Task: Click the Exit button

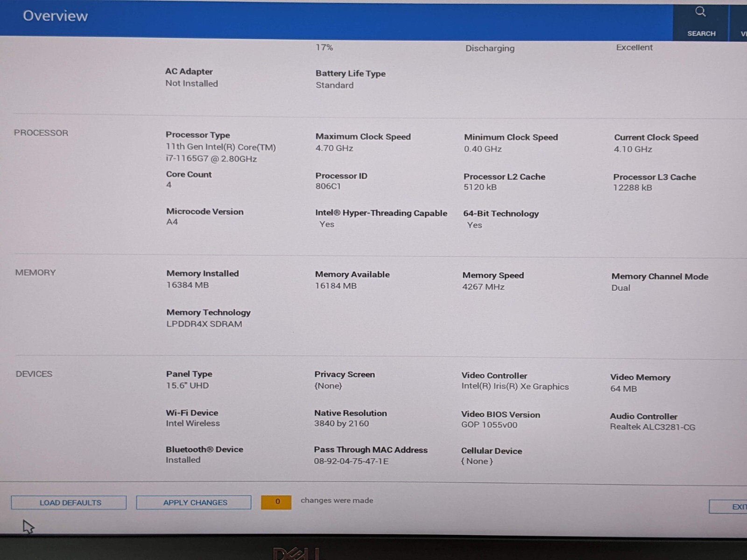Action: 728,507
